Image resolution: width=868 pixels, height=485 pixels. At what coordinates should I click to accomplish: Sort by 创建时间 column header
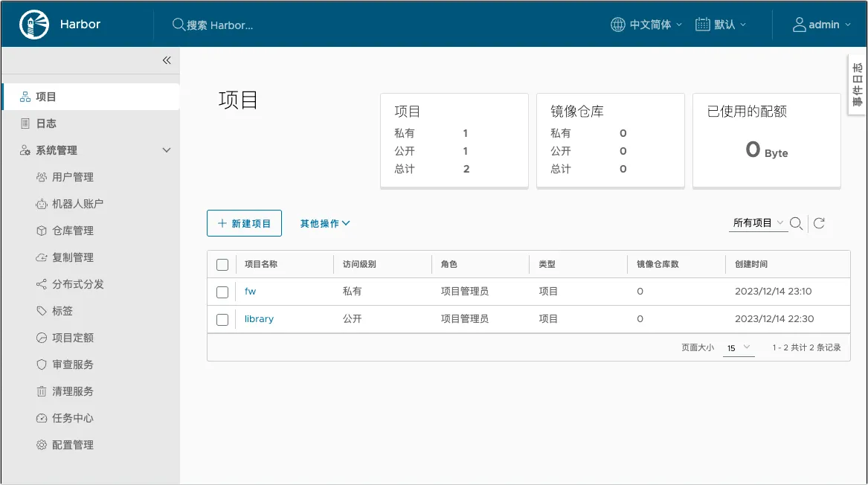751,264
